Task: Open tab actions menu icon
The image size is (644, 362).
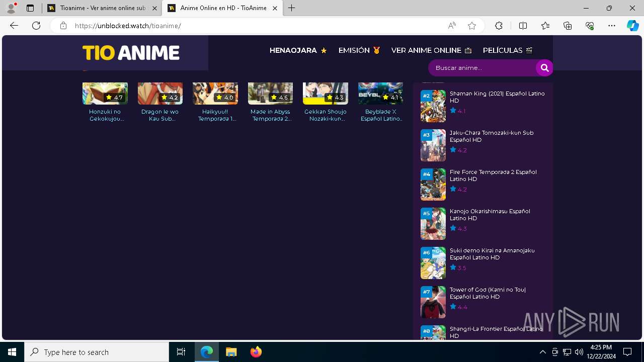Action: 30,8
